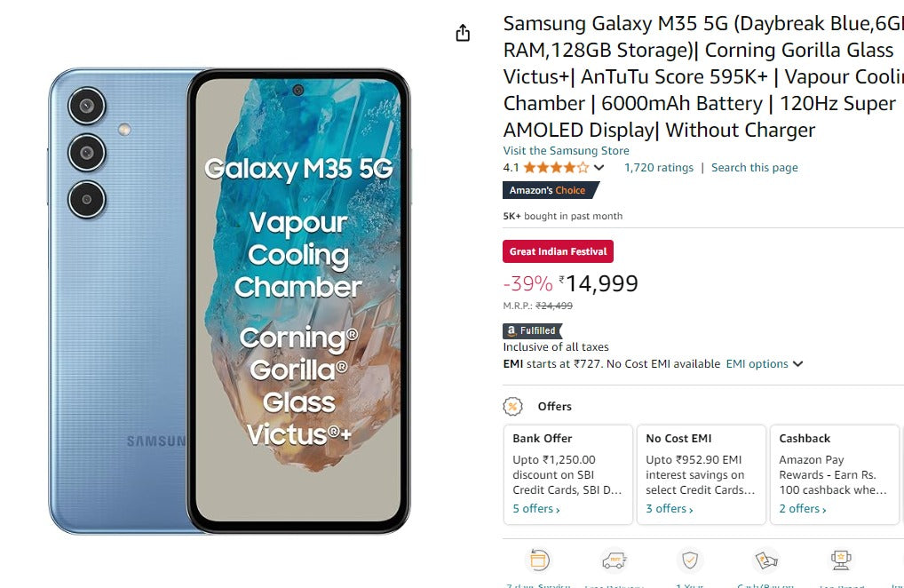
Task: Click the share icon above product image
Action: (x=463, y=34)
